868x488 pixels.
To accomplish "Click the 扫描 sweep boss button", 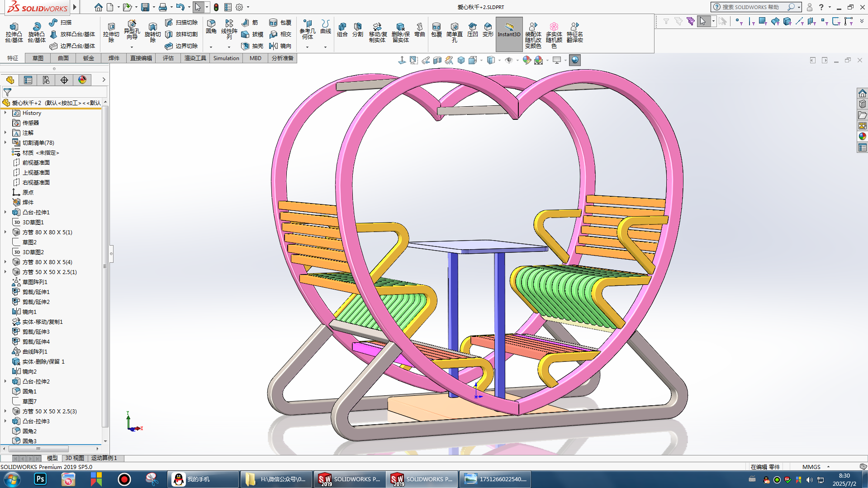I will [60, 22].
